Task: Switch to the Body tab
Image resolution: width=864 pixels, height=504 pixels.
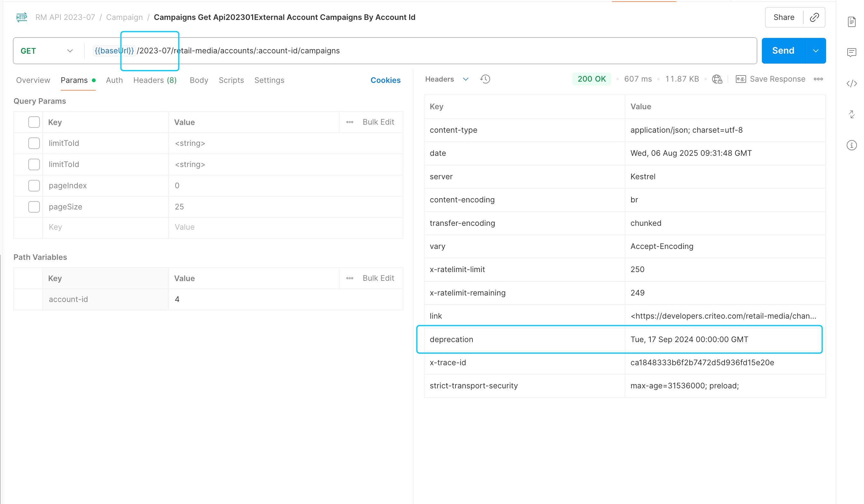Action: point(199,80)
